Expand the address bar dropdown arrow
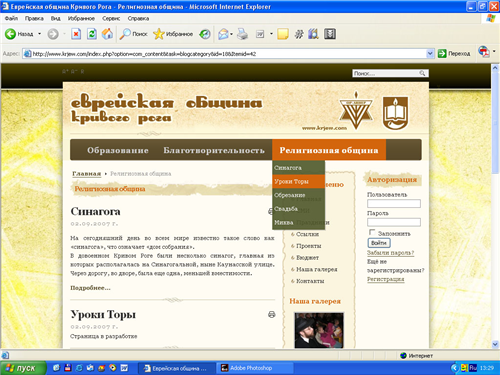The image size is (500, 375). 430,53
